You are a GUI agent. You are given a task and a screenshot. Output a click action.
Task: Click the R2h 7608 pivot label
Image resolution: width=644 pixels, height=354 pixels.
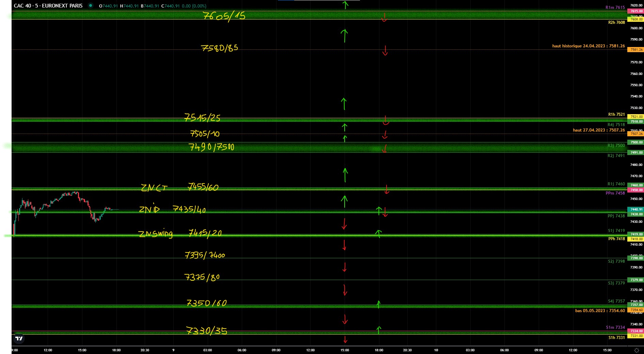coord(616,22)
